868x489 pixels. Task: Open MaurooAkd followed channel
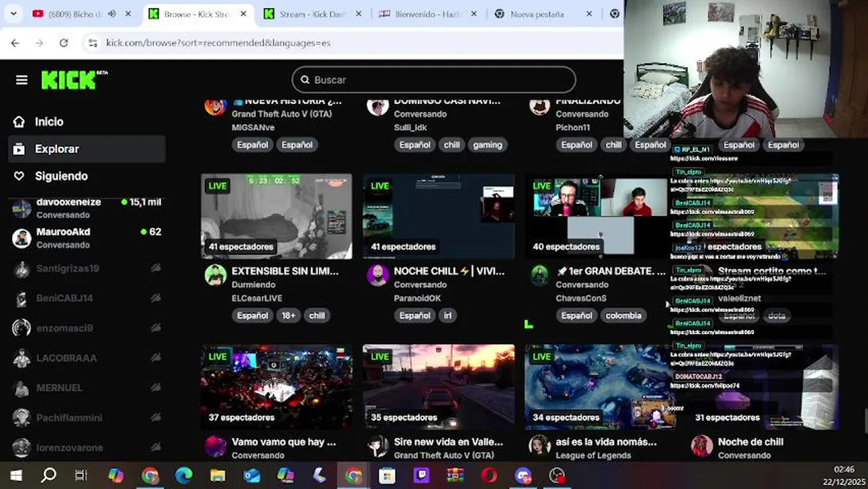86,238
